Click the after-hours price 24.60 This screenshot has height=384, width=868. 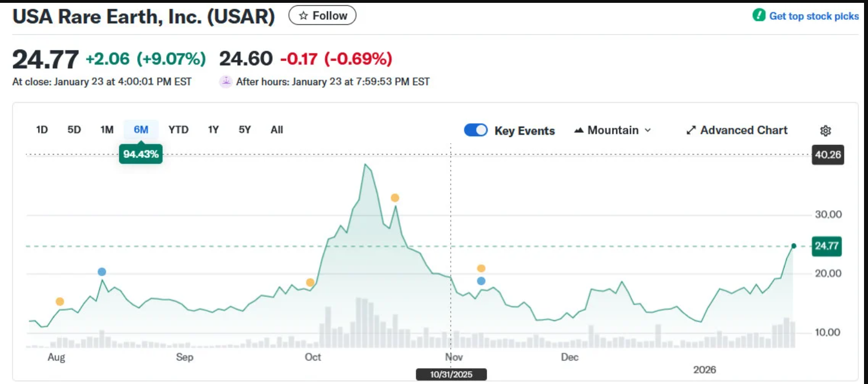(x=246, y=59)
